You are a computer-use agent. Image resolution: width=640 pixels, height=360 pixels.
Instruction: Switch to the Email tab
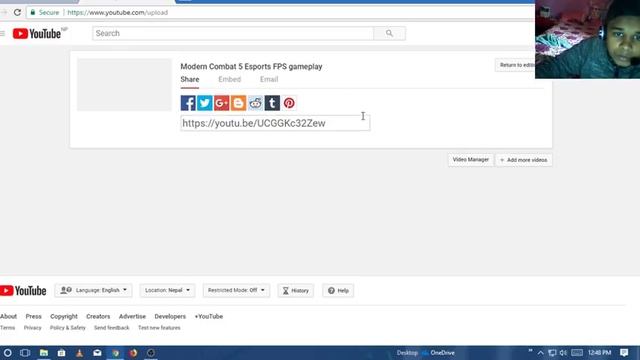269,80
